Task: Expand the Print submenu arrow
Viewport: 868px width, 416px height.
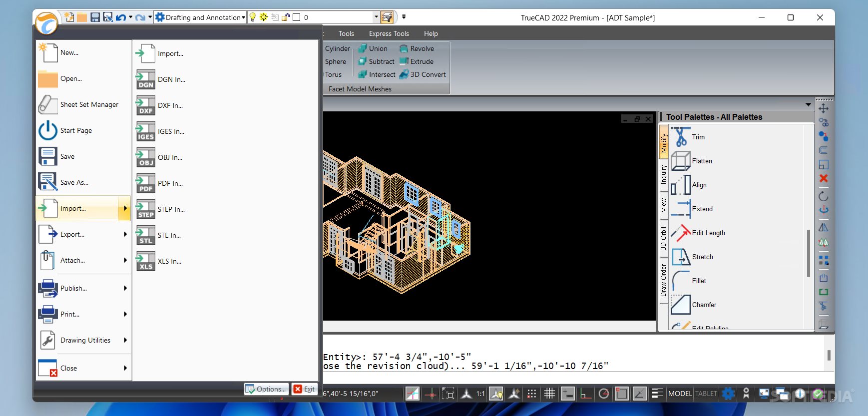Action: (x=125, y=314)
